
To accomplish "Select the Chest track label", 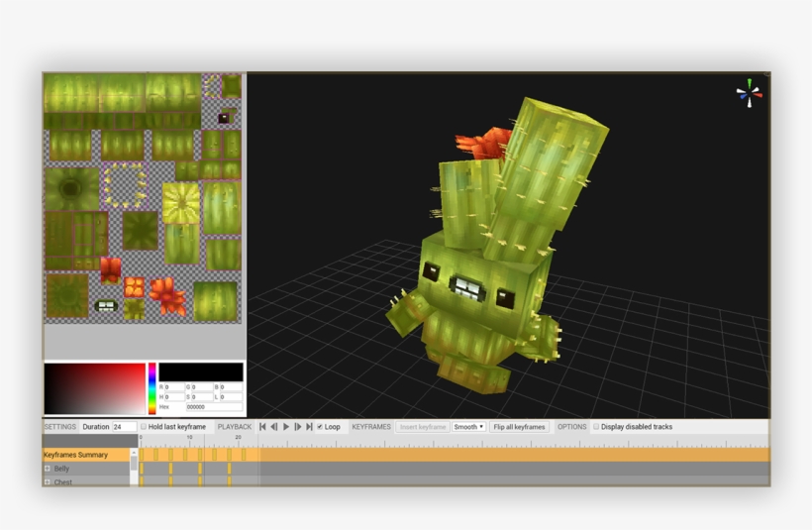I will tap(63, 481).
